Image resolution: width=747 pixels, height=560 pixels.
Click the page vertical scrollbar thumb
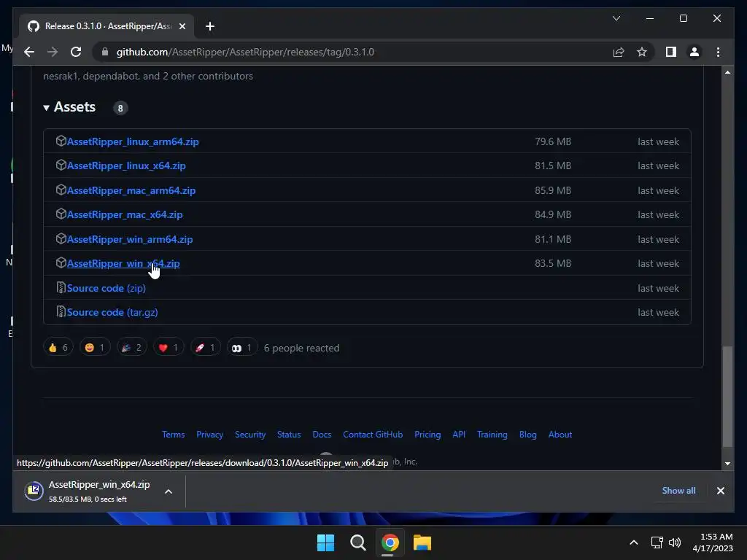pos(727,397)
